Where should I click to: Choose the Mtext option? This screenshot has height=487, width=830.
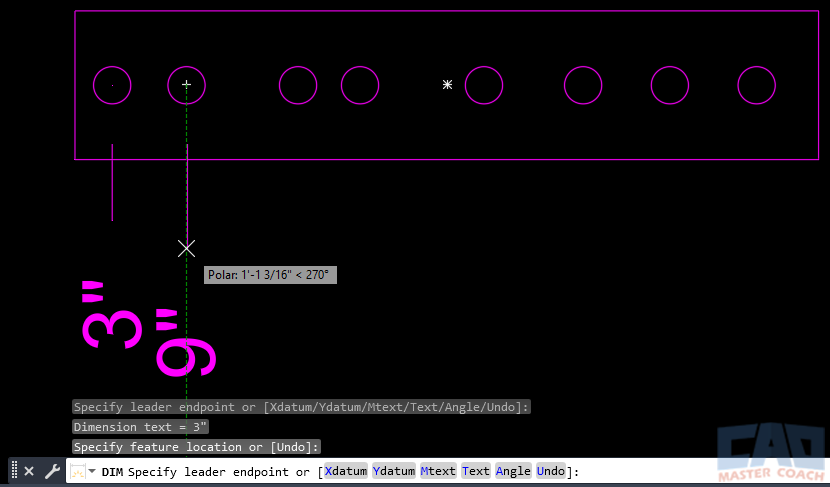click(x=438, y=471)
